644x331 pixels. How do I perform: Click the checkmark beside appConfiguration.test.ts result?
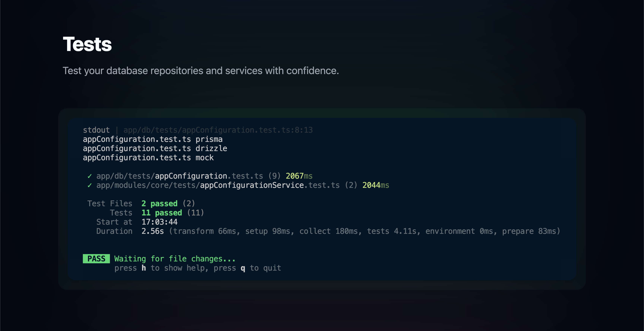[89, 176]
